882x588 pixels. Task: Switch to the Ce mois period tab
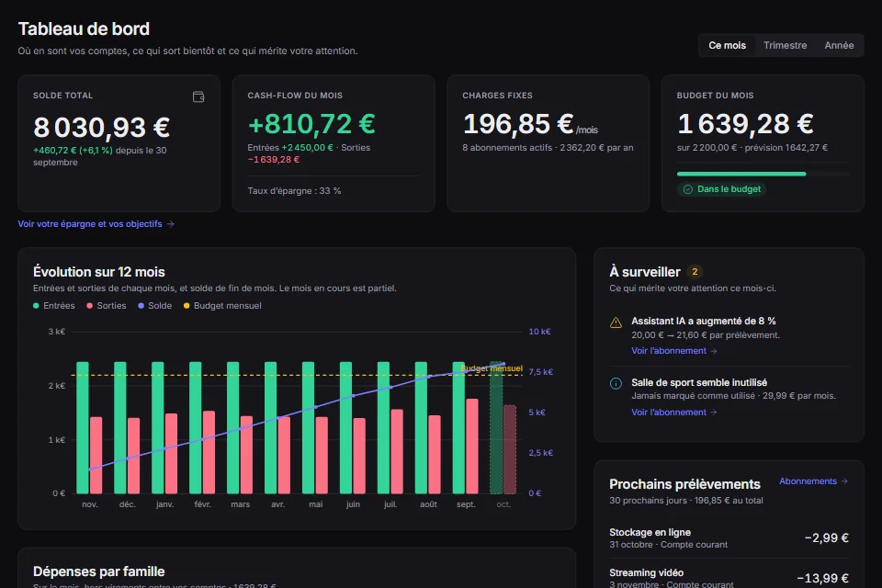[727, 46]
